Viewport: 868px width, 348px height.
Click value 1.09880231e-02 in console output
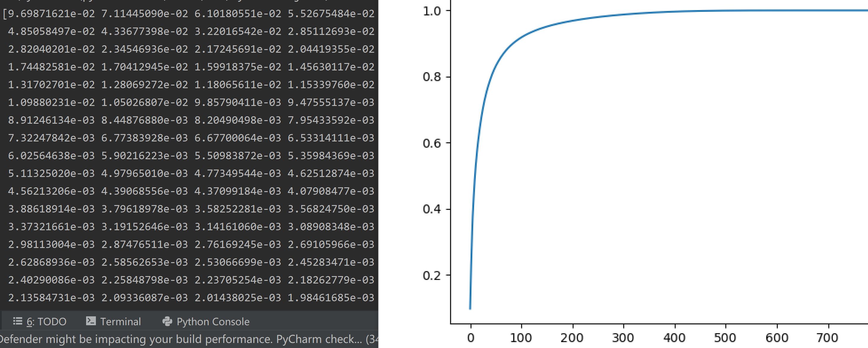[x=51, y=102]
